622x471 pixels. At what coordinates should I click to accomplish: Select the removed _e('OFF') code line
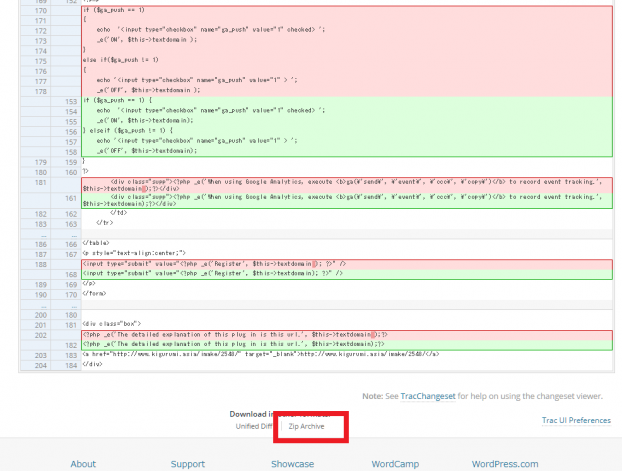[148, 90]
